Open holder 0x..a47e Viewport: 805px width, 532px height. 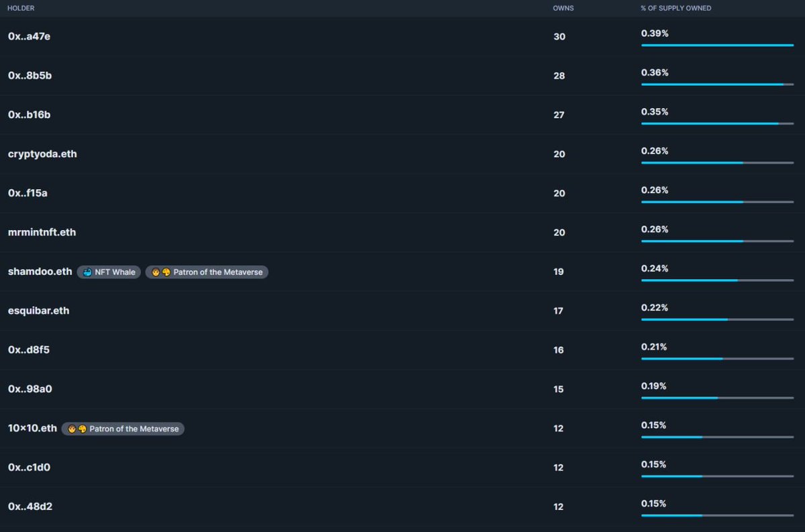pos(29,36)
